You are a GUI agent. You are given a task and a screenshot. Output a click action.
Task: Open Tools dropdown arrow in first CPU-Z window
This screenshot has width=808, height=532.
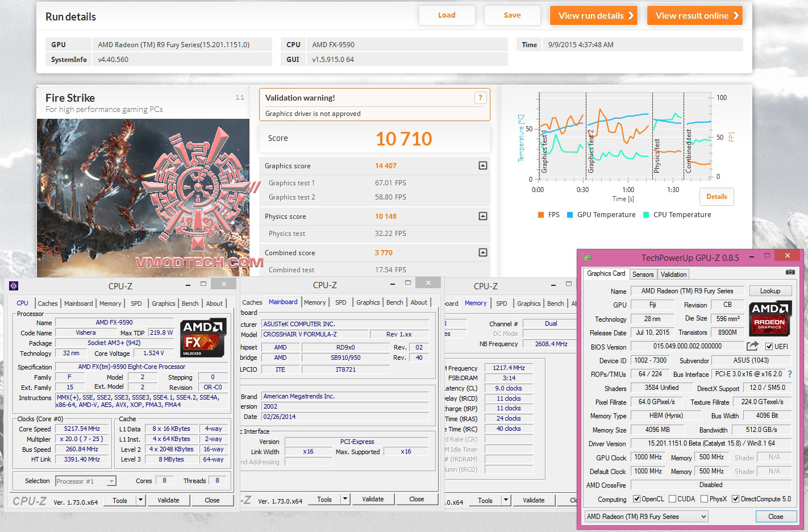140,500
